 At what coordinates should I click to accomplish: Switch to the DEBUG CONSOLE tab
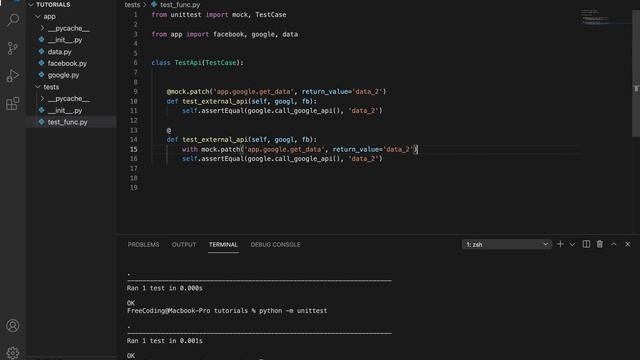[276, 244]
